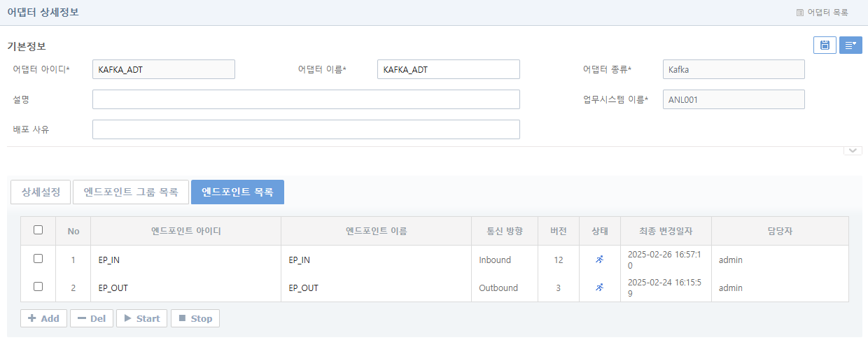Screen dimensions: 868x340
Task: Switch to the 상세설정 tab
Action: (41, 192)
